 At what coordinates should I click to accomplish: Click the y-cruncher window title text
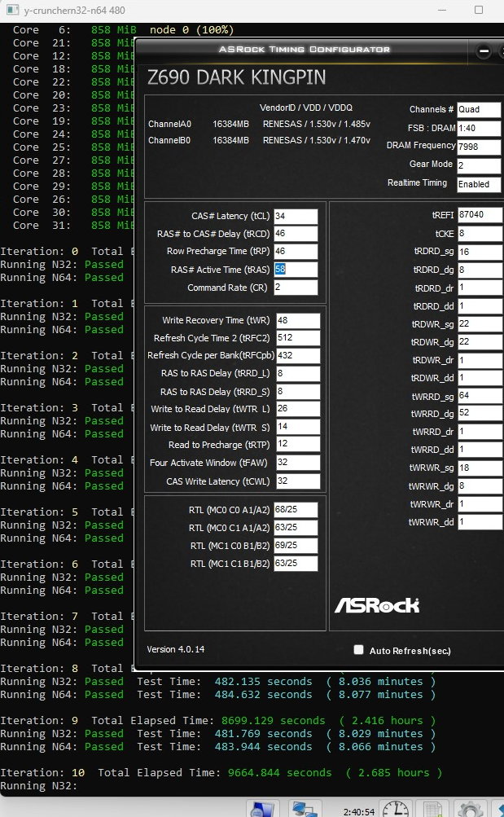(74, 10)
